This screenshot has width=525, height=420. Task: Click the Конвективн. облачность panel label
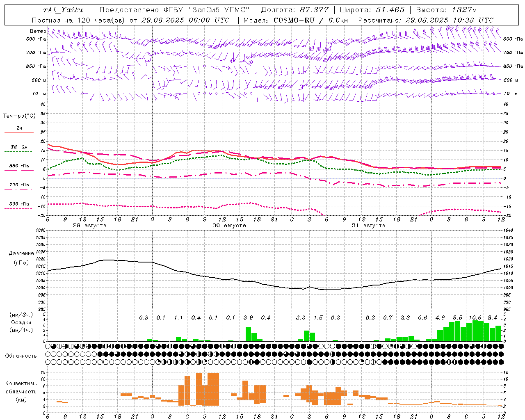click(21, 387)
